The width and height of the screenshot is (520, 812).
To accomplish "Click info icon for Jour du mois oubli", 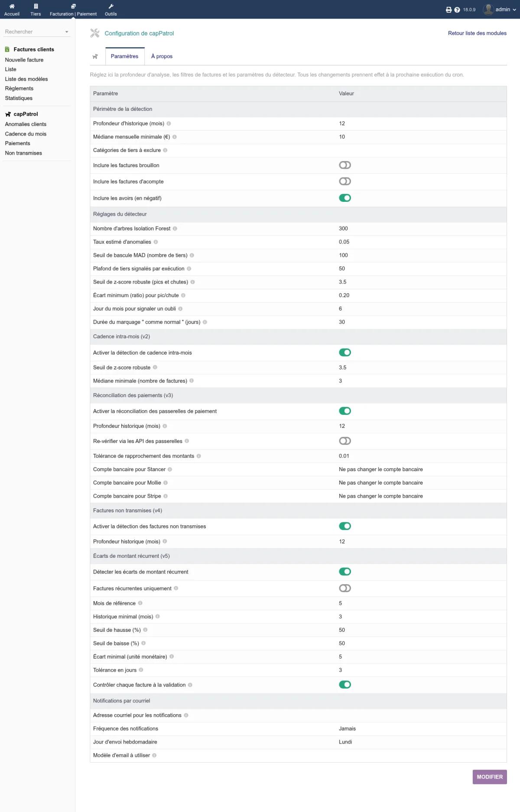I will [x=180, y=309].
